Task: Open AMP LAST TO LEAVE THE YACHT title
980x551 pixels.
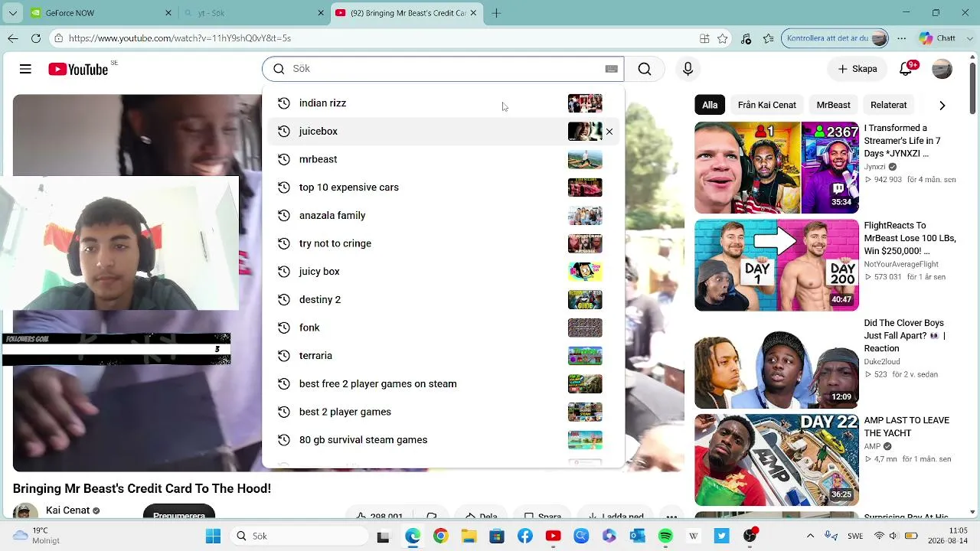Action: (906, 427)
